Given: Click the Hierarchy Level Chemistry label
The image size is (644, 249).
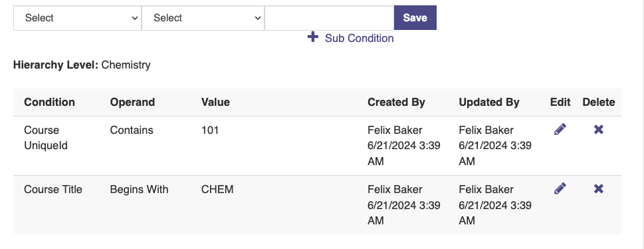Looking at the screenshot, I should tap(82, 65).
